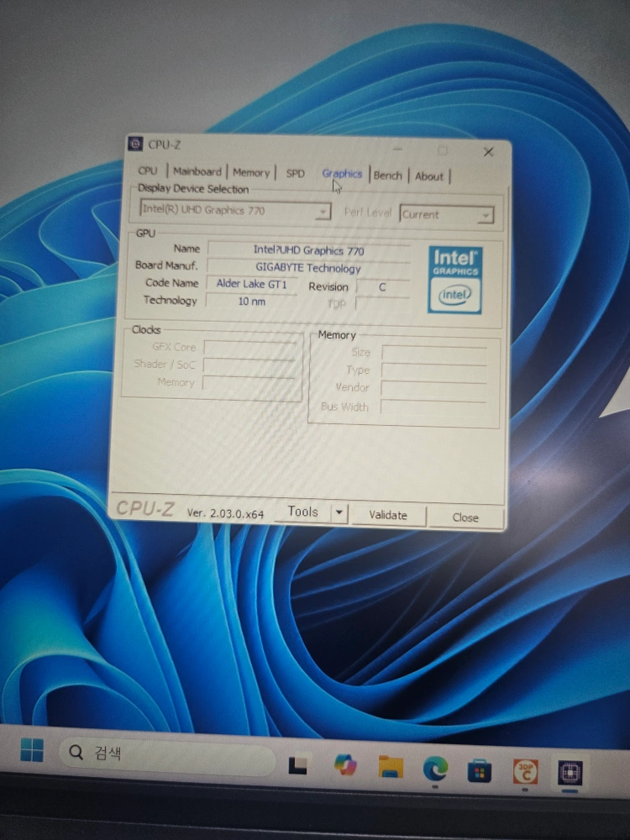Image resolution: width=630 pixels, height=840 pixels.
Task: Click the CPU-Z title bar icon
Action: [x=135, y=144]
